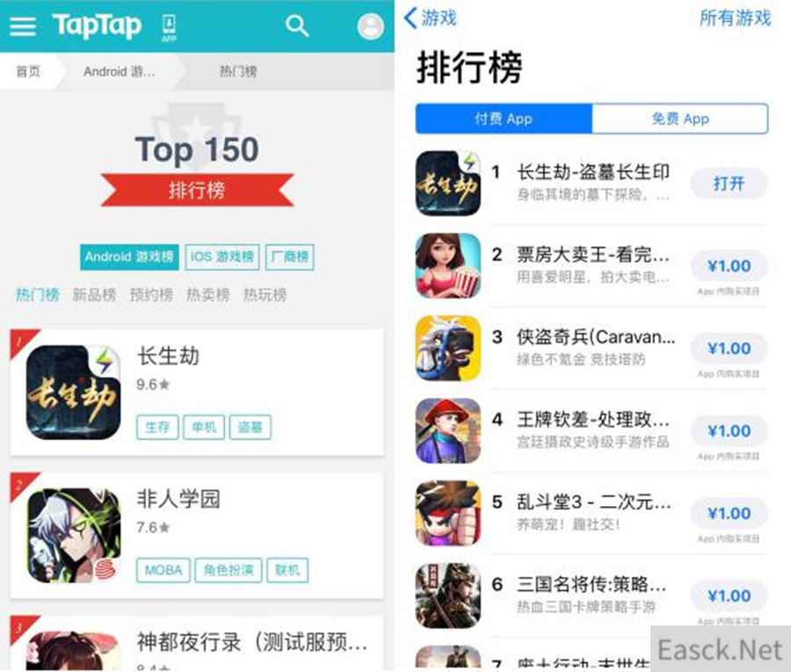The image size is (791, 672).
Task: Go to the 首页 breadcrumb
Action: 28,71
